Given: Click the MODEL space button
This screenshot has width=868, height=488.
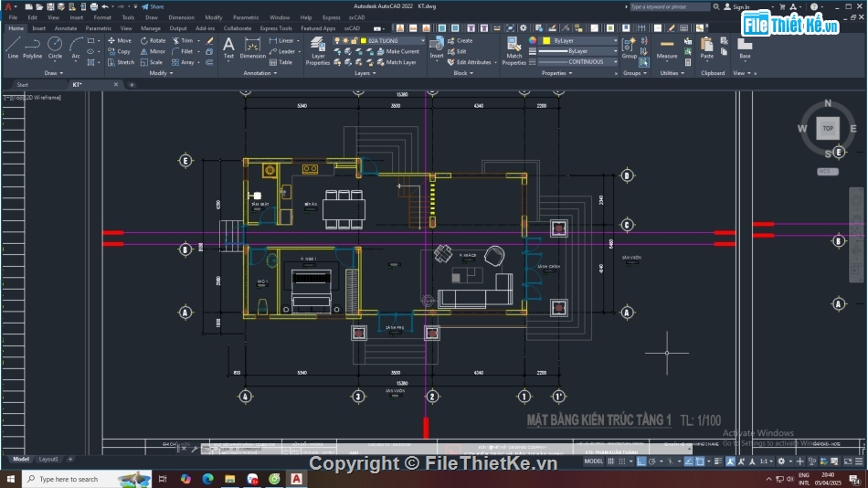Looking at the screenshot, I should [593, 461].
